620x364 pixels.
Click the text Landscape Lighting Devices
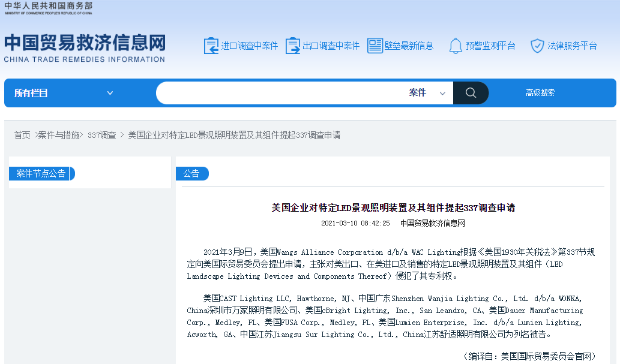[240, 276]
